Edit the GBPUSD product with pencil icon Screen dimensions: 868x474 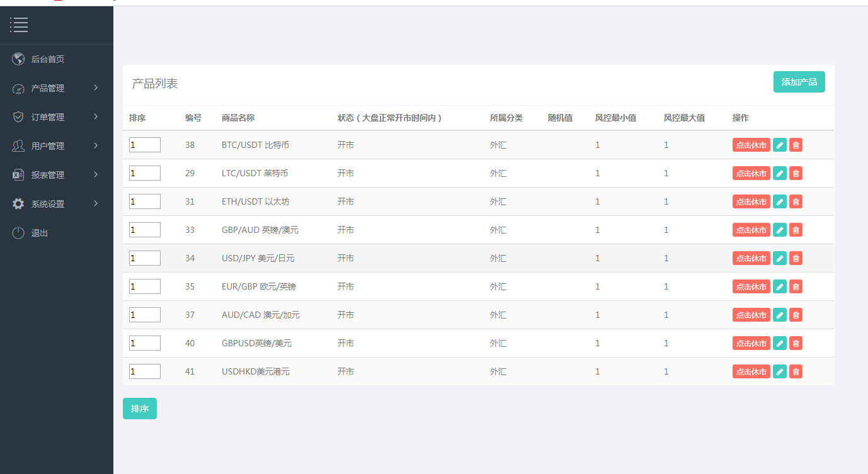[780, 343]
